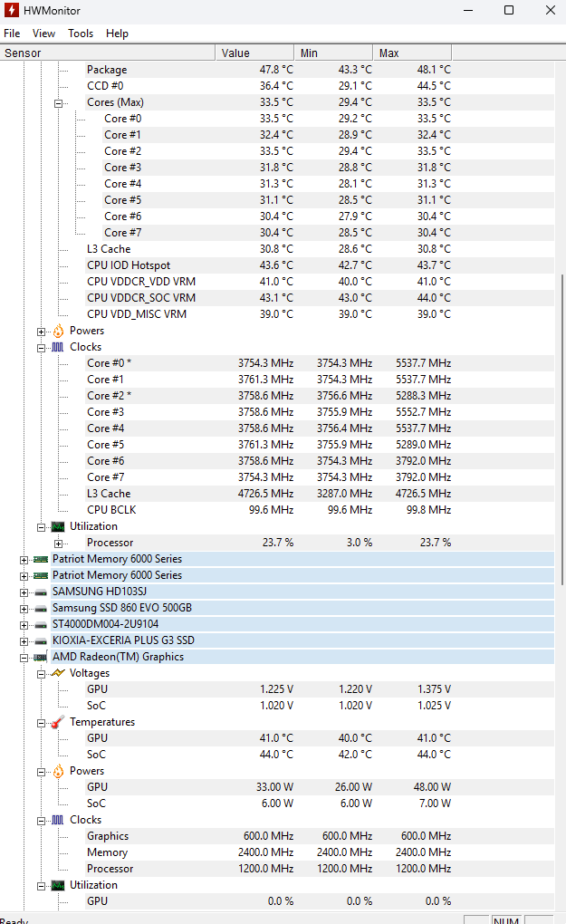The height and width of the screenshot is (924, 566).
Task: Click the Sensor column header
Action: 107,53
